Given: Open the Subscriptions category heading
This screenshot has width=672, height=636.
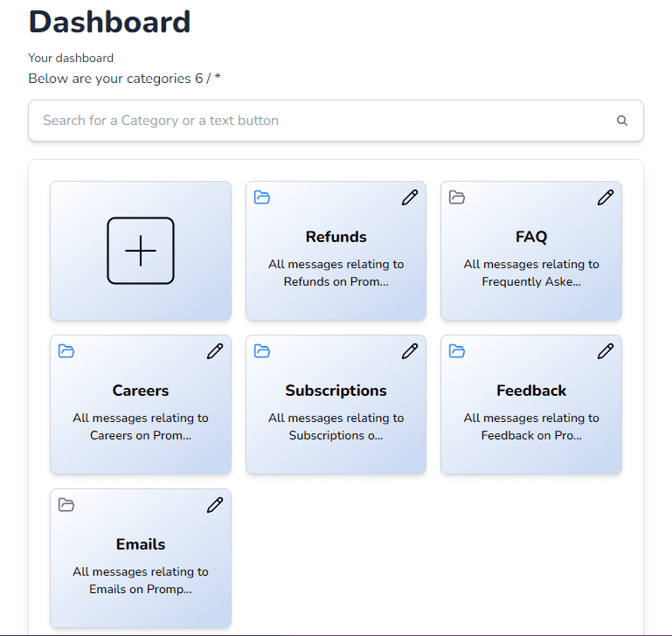Looking at the screenshot, I should (x=336, y=391).
